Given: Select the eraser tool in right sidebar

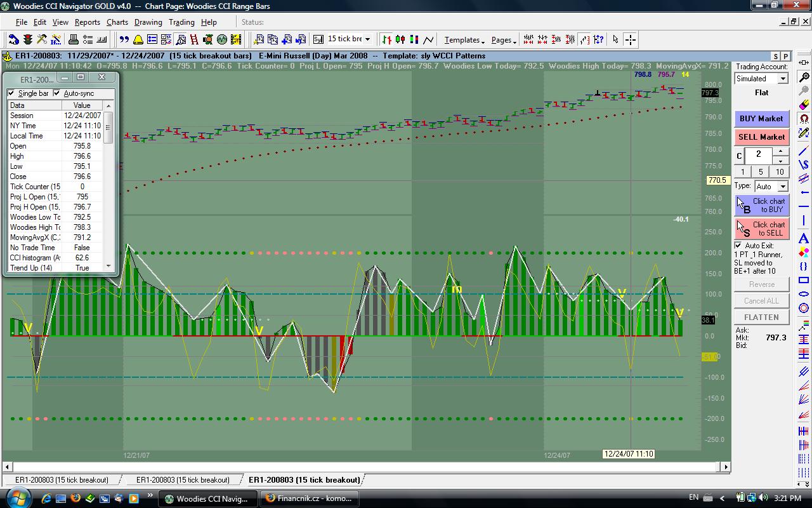Looking at the screenshot, I should [x=804, y=105].
